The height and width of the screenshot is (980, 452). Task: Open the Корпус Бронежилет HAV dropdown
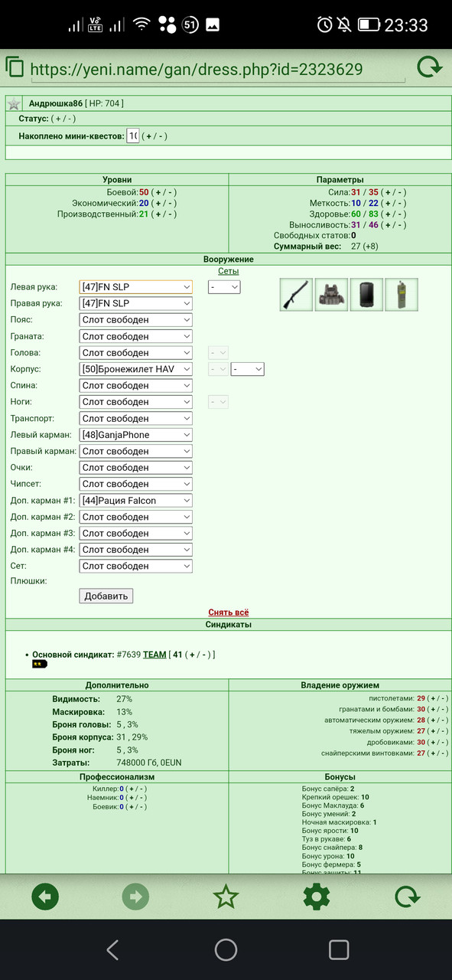pos(136,369)
